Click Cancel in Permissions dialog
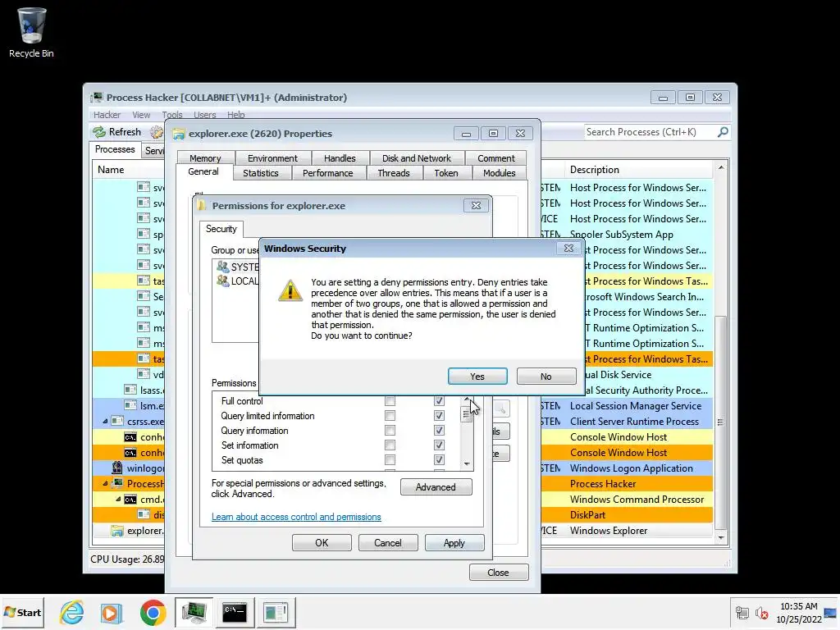 click(x=388, y=543)
